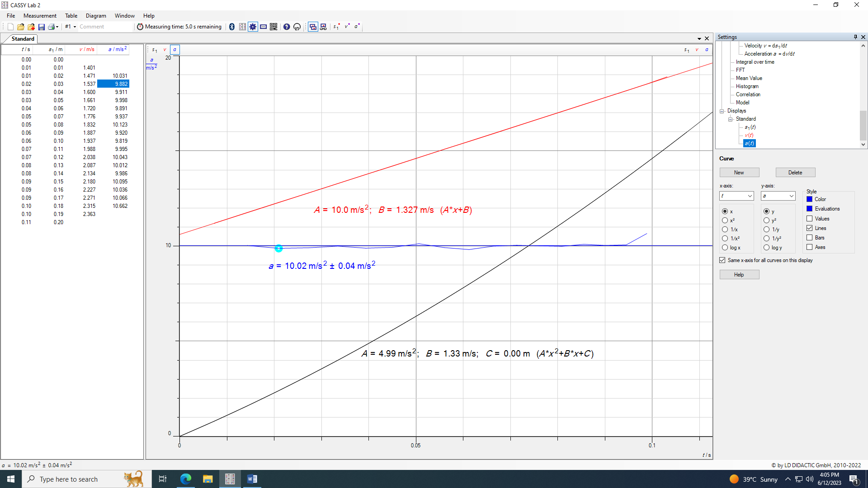
Task: Open the Measurement menu
Action: 40,15
